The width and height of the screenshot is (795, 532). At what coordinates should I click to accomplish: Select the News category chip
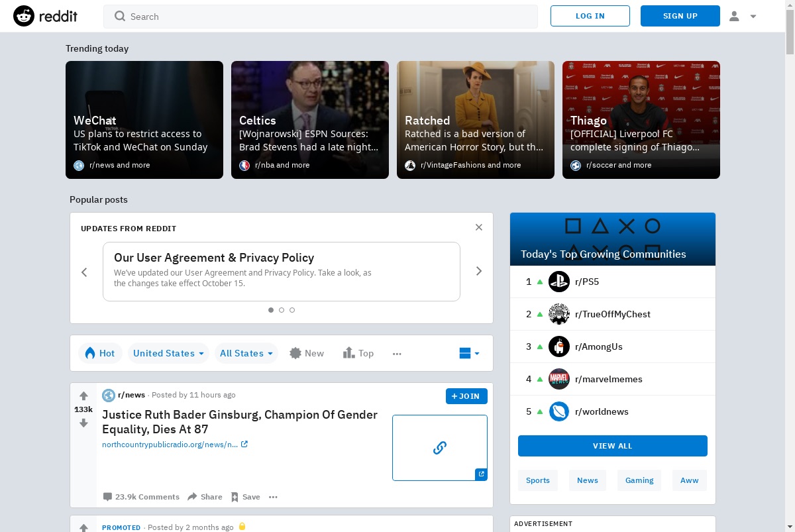[588, 480]
